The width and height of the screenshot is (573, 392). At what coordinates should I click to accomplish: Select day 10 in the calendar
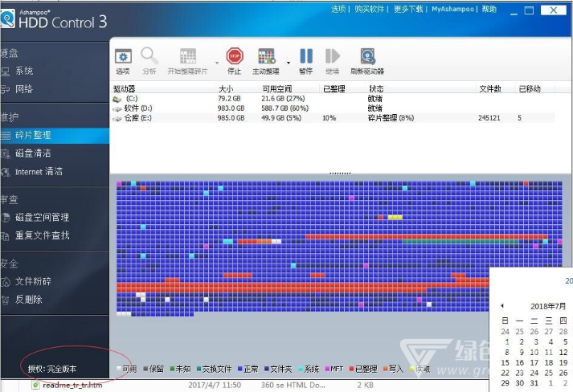point(534,352)
